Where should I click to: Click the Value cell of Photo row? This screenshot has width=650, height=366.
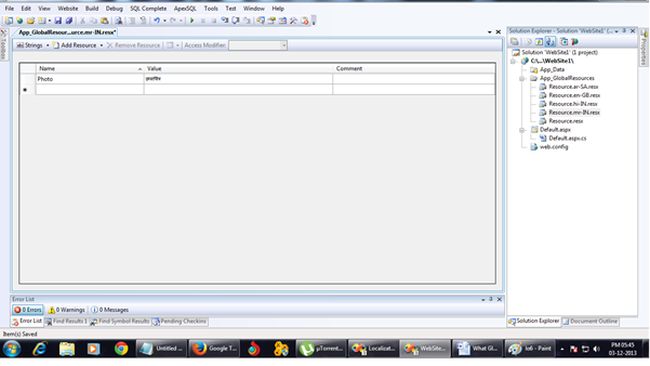tap(238, 79)
